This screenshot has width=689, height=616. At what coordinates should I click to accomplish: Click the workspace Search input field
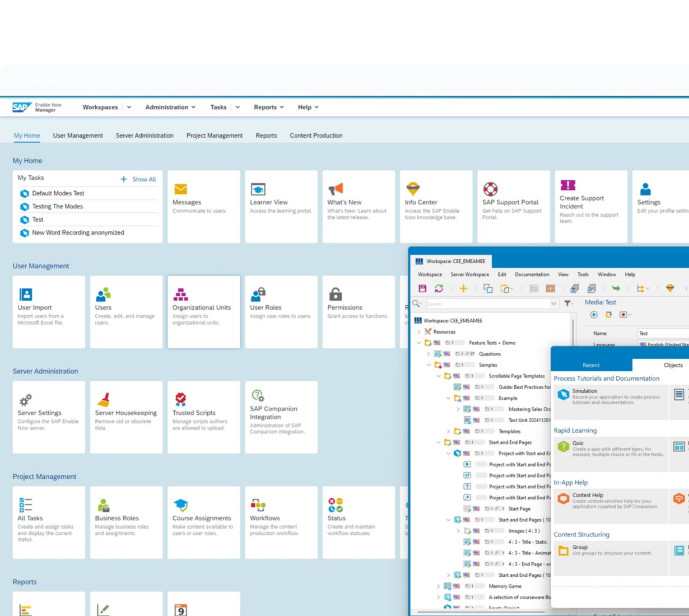[x=487, y=304]
